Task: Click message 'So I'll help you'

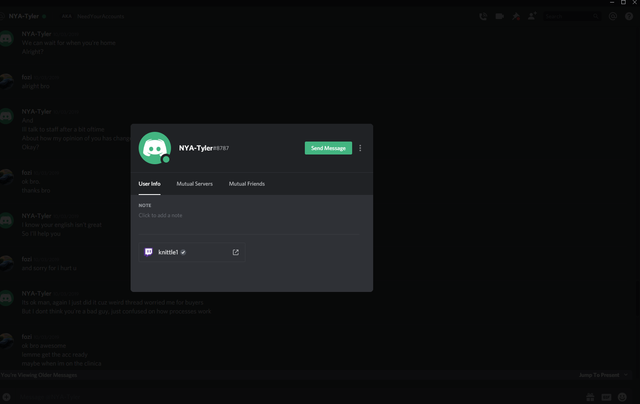Action: (41, 234)
